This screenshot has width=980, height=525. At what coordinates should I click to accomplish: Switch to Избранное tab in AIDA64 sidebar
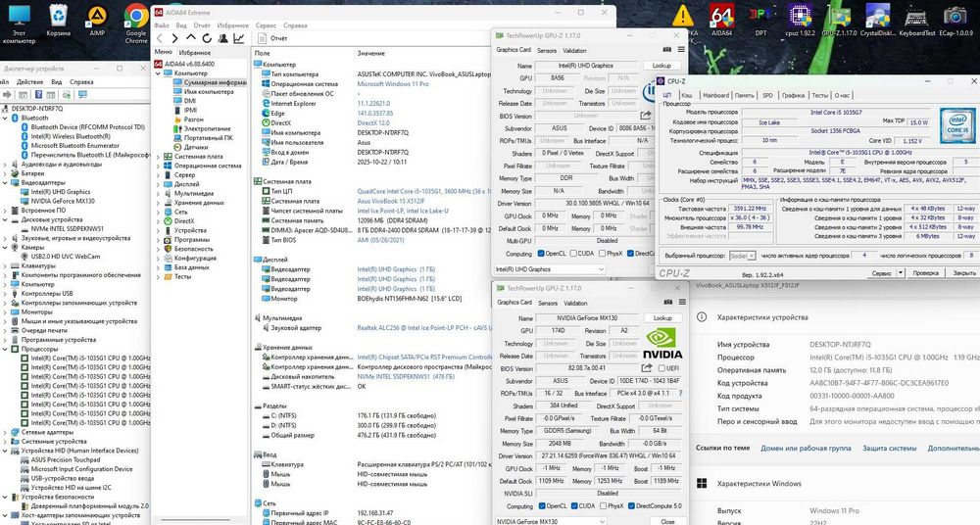[194, 53]
